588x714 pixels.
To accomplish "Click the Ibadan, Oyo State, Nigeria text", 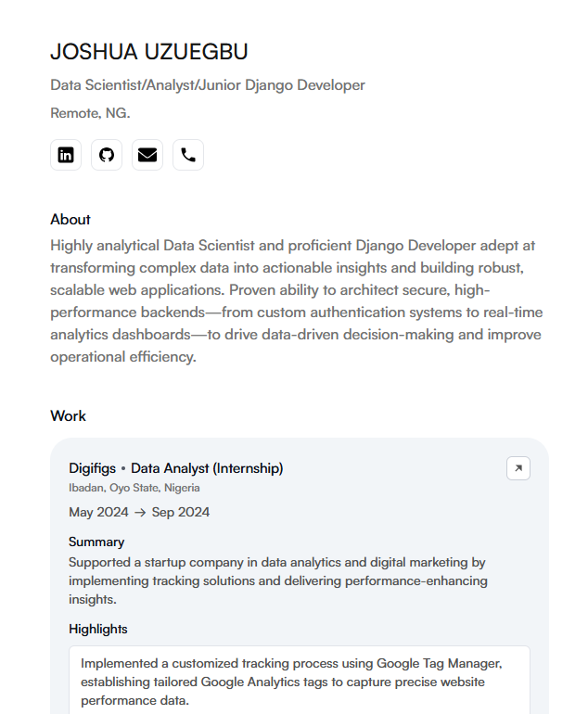I will coord(134,488).
